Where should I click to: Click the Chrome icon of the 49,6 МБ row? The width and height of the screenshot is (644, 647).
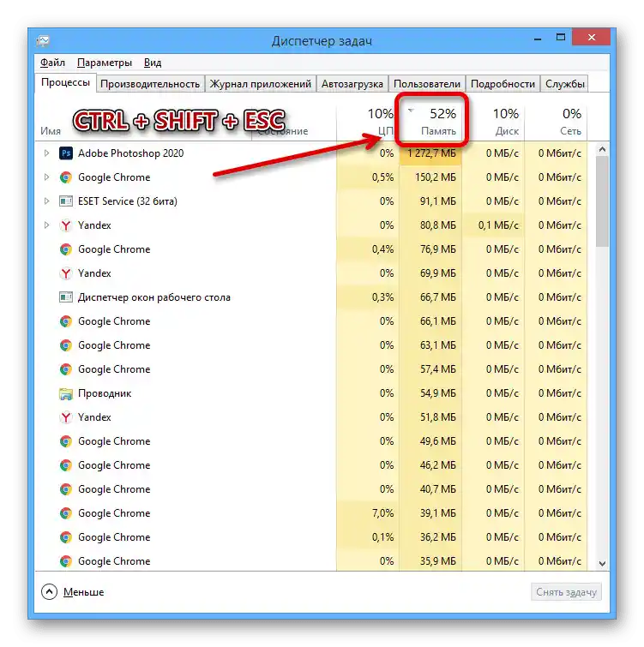tap(66, 441)
